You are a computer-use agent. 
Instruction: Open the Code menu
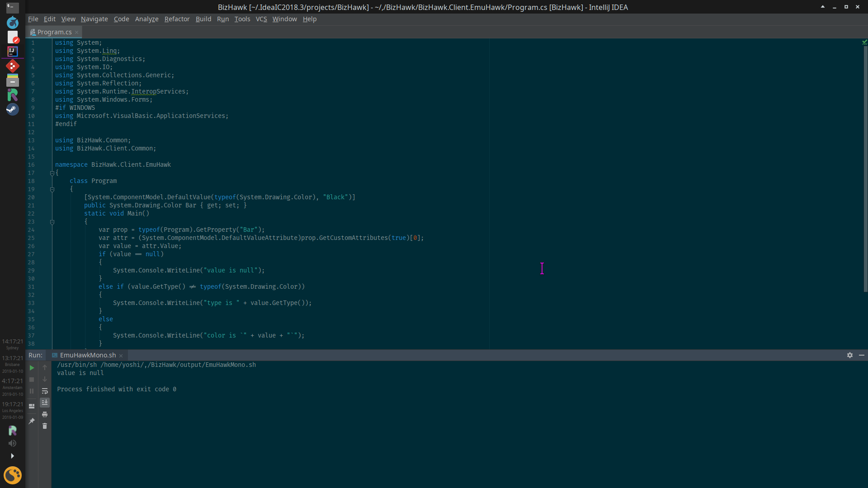pyautogui.click(x=121, y=19)
